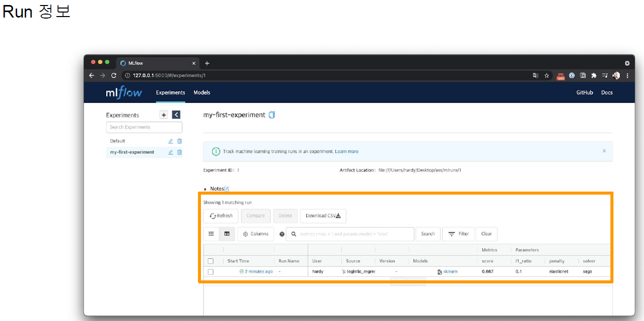Sort by User column header

pos(317,261)
